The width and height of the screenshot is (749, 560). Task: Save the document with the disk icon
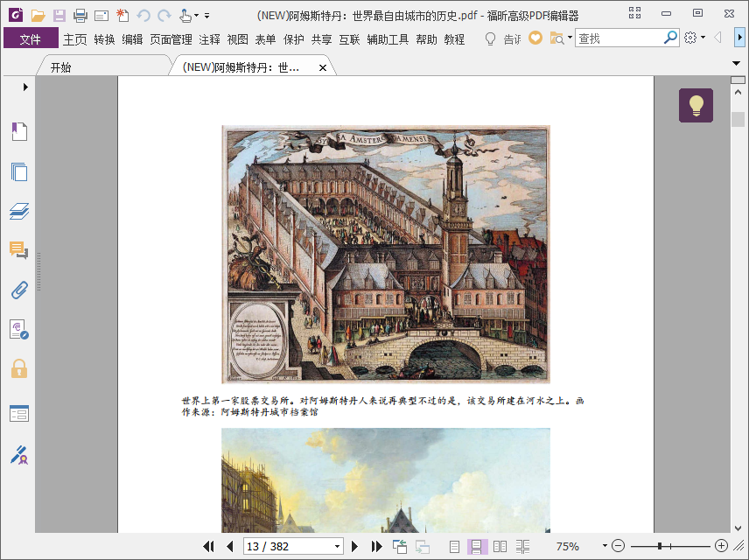tap(59, 16)
